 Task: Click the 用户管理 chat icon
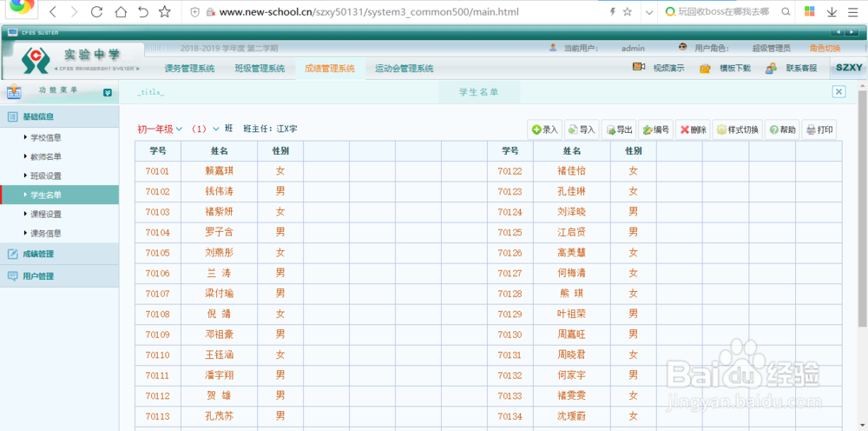pyautogui.click(x=12, y=275)
